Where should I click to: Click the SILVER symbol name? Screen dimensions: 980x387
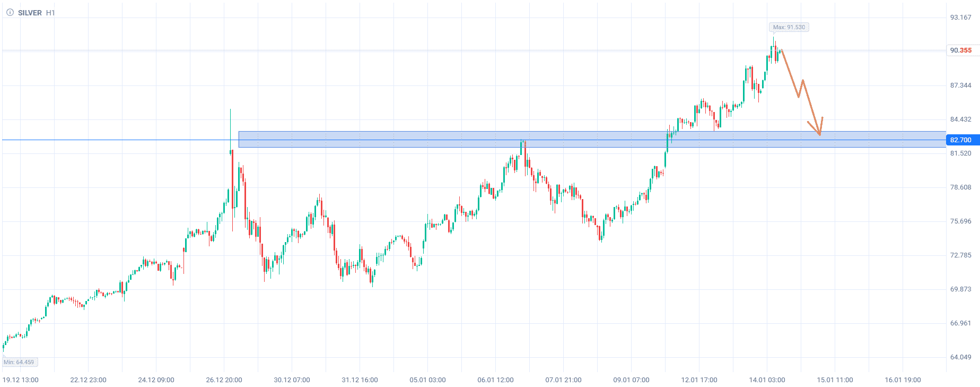pos(30,13)
